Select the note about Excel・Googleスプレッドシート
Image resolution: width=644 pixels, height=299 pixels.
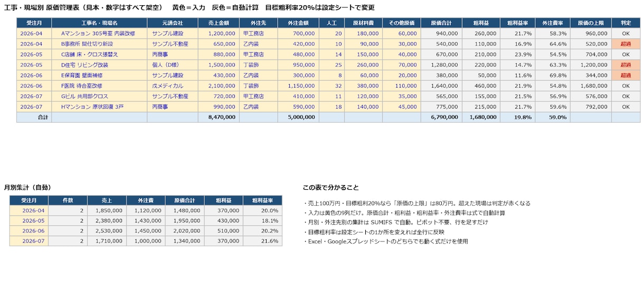pyautogui.click(x=386, y=242)
